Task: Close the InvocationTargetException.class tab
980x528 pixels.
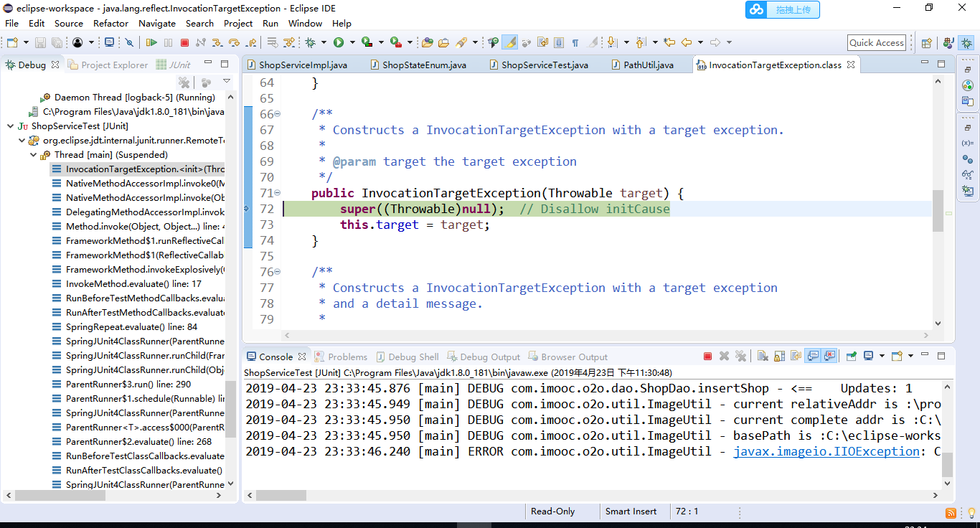Action: (x=851, y=65)
